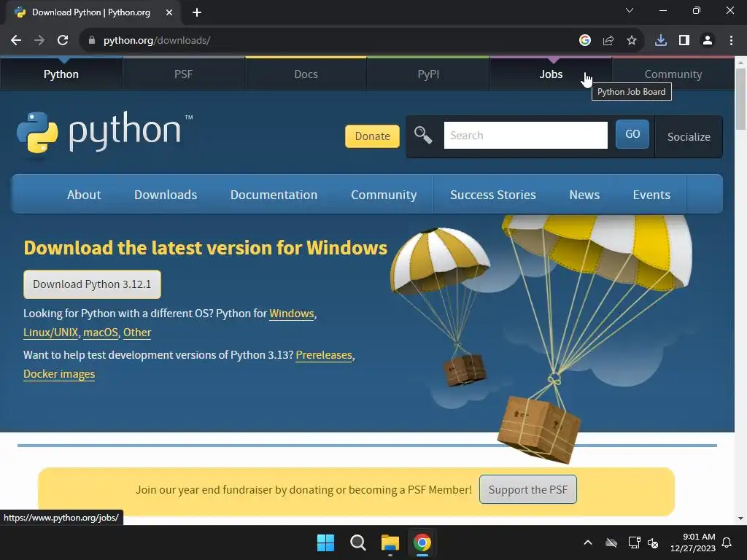Open the News menu item
The width and height of the screenshot is (747, 560).
[x=584, y=195]
